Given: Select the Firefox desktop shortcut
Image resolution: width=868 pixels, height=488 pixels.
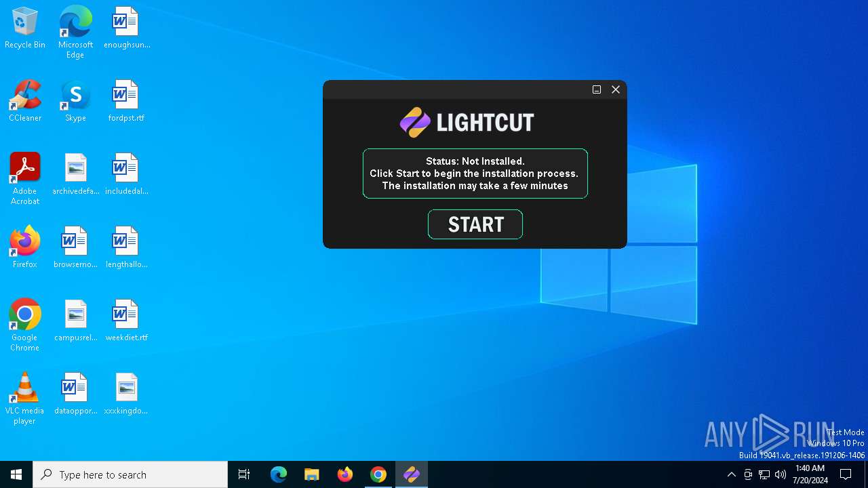Looking at the screenshot, I should [x=25, y=248].
